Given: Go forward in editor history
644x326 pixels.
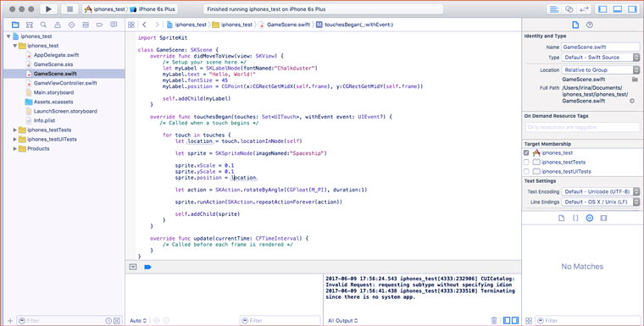Looking at the screenshot, I should click(x=157, y=25).
